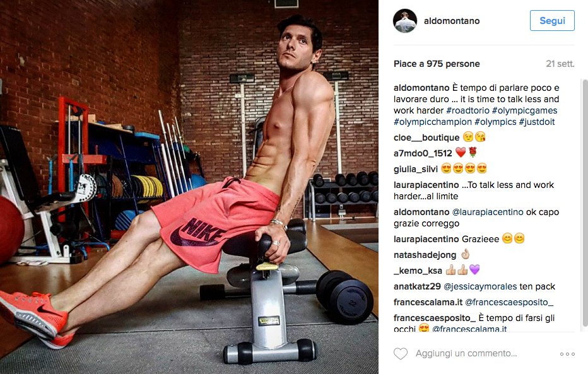This screenshot has height=374, width=588.
Task: Open the @jessicaymorales mention
Action: 480,287
